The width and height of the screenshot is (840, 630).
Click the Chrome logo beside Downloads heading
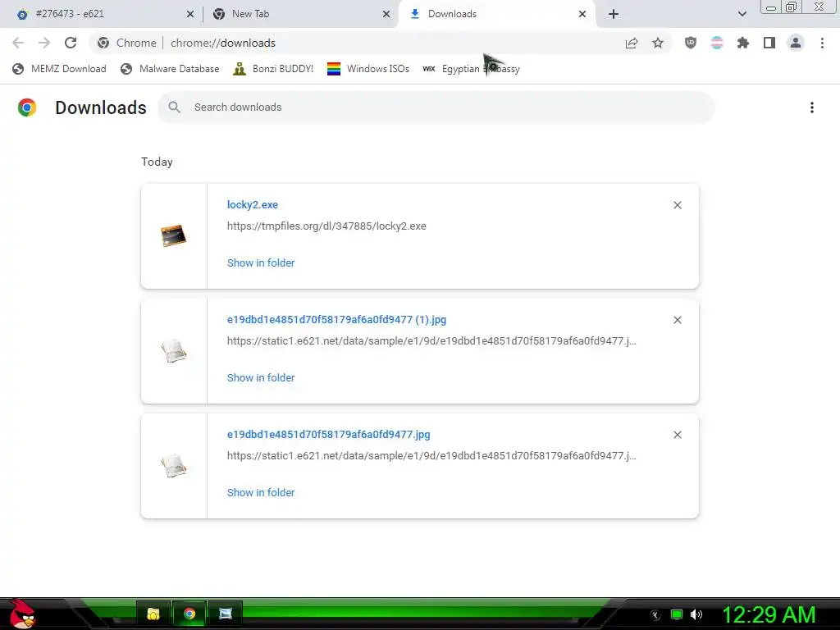pyautogui.click(x=27, y=107)
